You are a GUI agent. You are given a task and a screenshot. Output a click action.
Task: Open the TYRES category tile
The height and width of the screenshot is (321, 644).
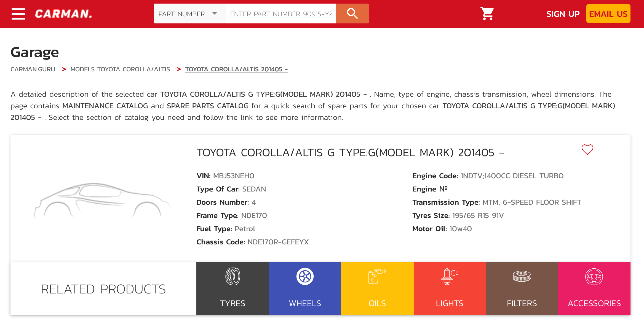coord(233,288)
